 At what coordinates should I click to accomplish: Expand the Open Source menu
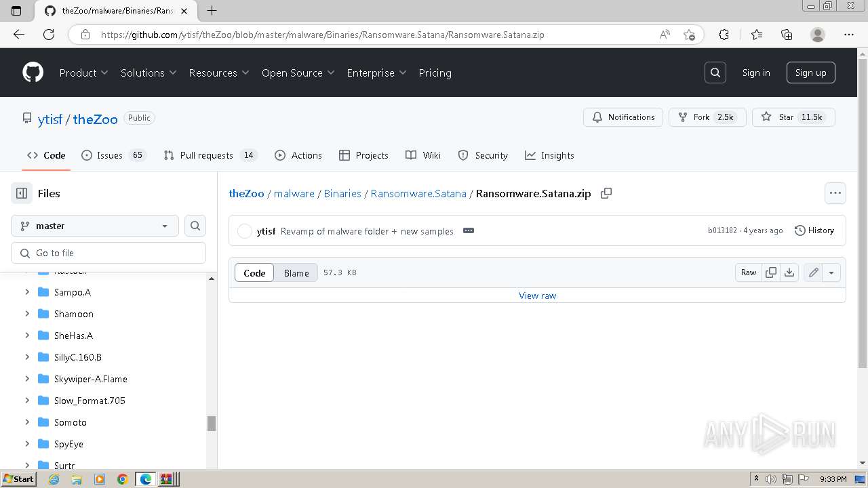click(x=298, y=73)
